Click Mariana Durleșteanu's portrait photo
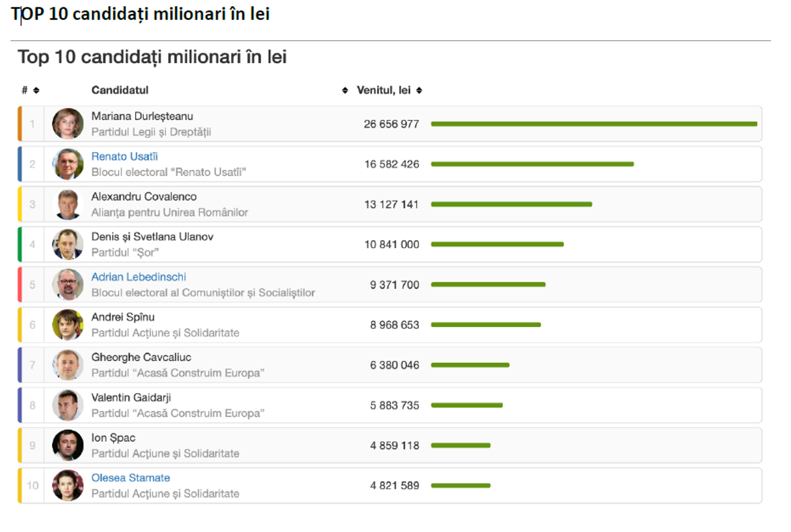Screen dimensions: 791x532 click(x=68, y=124)
